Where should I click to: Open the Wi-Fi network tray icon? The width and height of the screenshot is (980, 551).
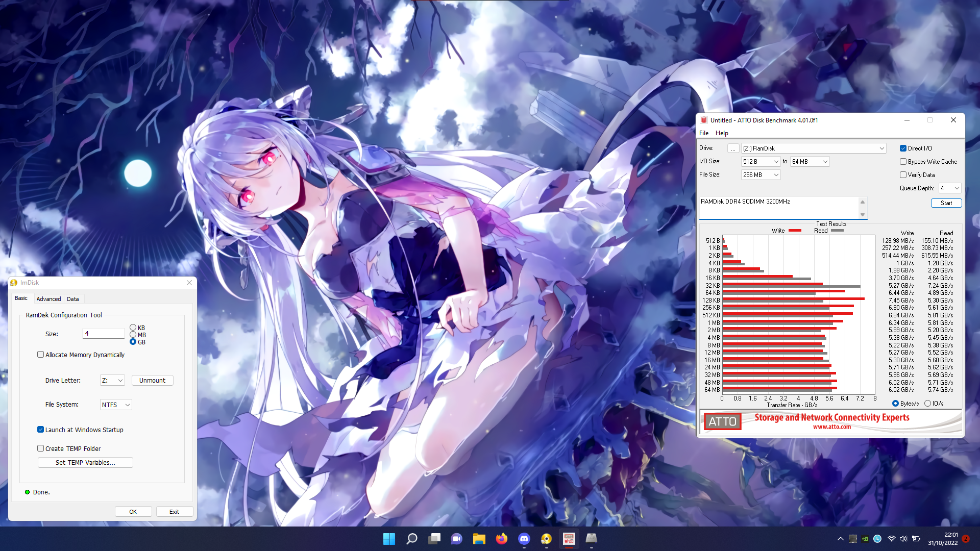coord(891,539)
